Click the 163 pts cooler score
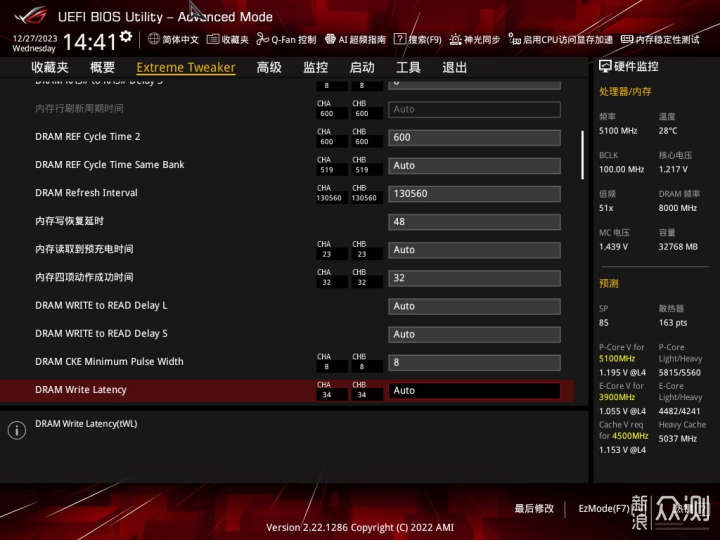The height and width of the screenshot is (540, 720). click(x=673, y=323)
